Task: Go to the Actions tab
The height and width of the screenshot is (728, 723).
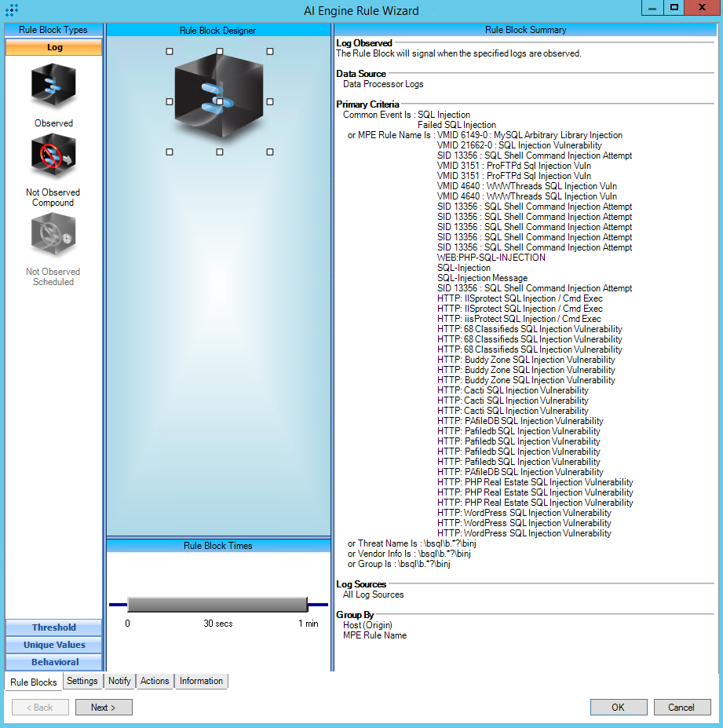Action: [x=155, y=681]
